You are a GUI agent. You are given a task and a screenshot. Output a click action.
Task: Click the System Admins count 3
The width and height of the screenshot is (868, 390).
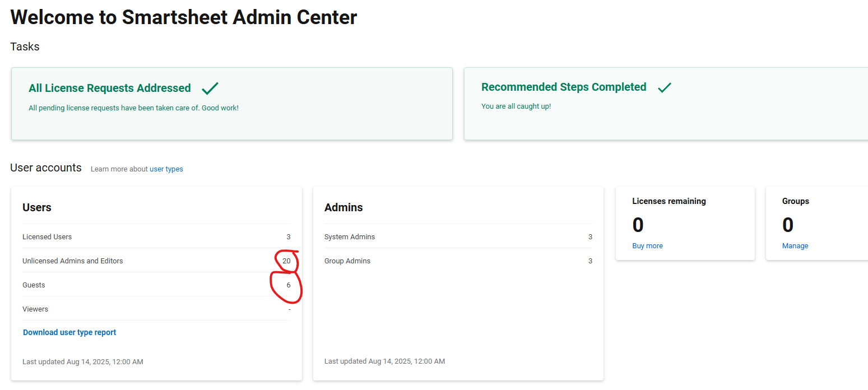click(590, 236)
